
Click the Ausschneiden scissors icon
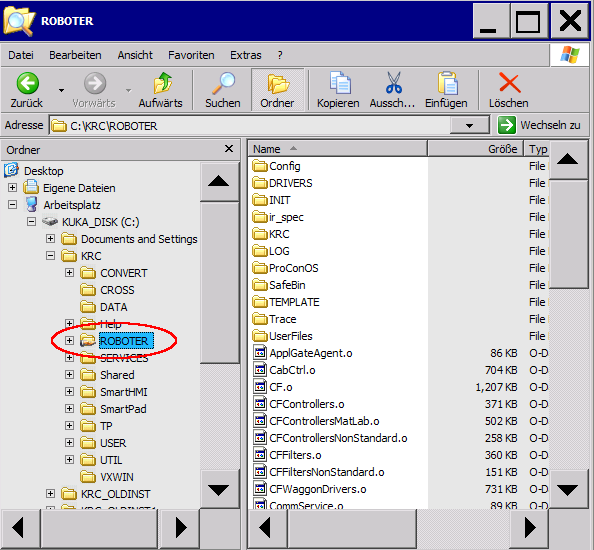point(394,83)
